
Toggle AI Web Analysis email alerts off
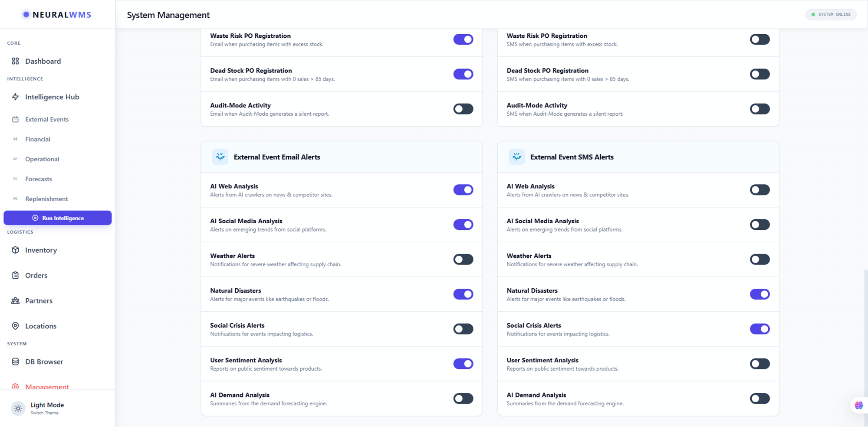pos(463,189)
